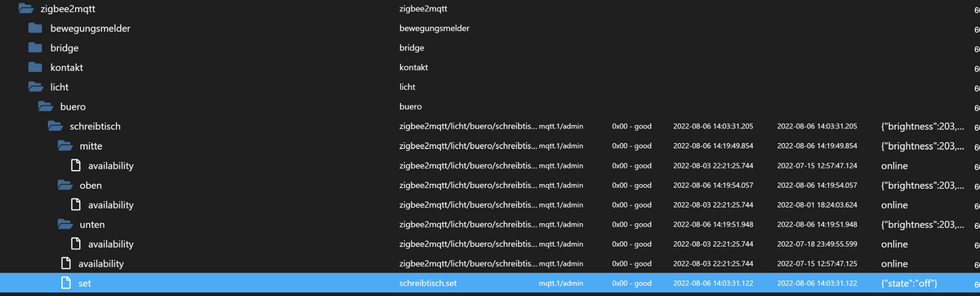Open the bridge folder icon
980x296 pixels.
coord(35,48)
